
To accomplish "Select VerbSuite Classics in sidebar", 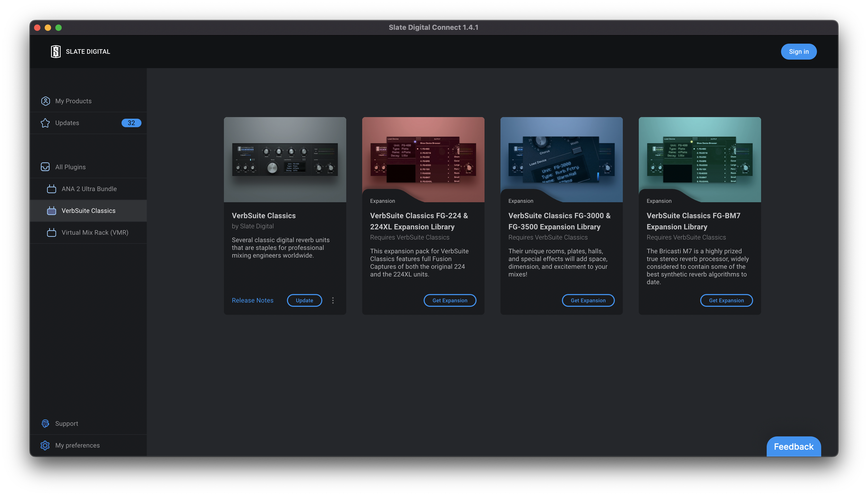I will point(89,210).
